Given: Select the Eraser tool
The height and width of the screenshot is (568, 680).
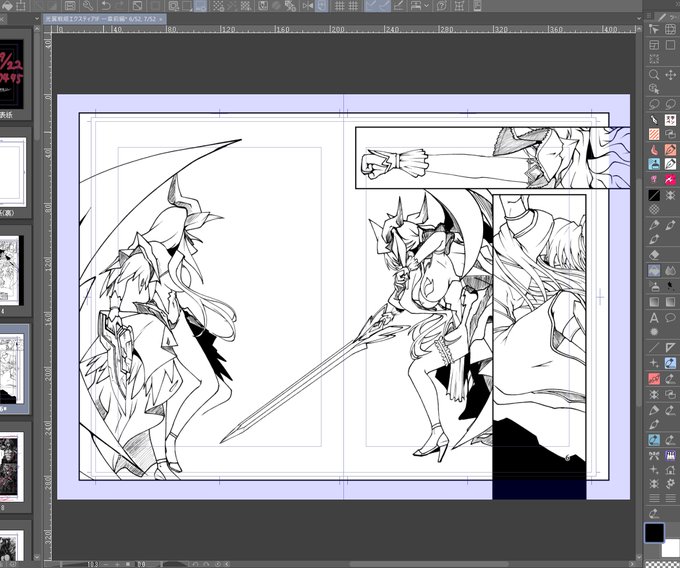Looking at the screenshot, I should click(x=654, y=255).
